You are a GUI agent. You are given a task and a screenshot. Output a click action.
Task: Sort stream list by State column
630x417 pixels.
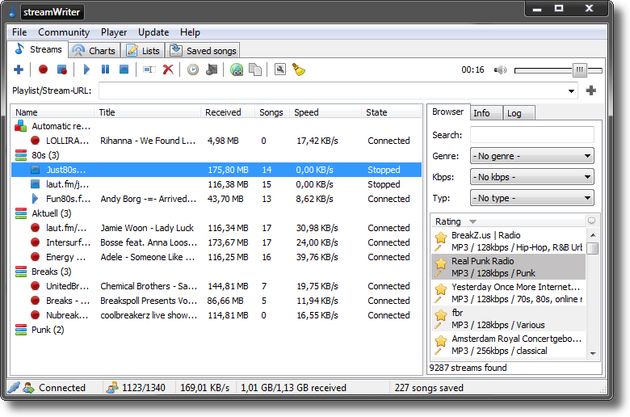click(x=391, y=112)
